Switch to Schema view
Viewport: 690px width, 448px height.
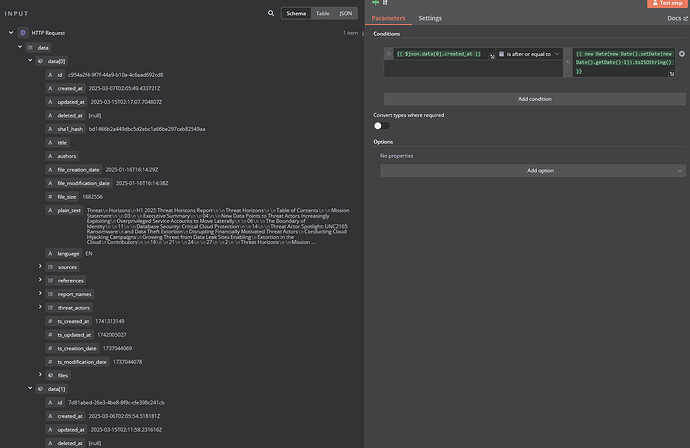tap(296, 14)
